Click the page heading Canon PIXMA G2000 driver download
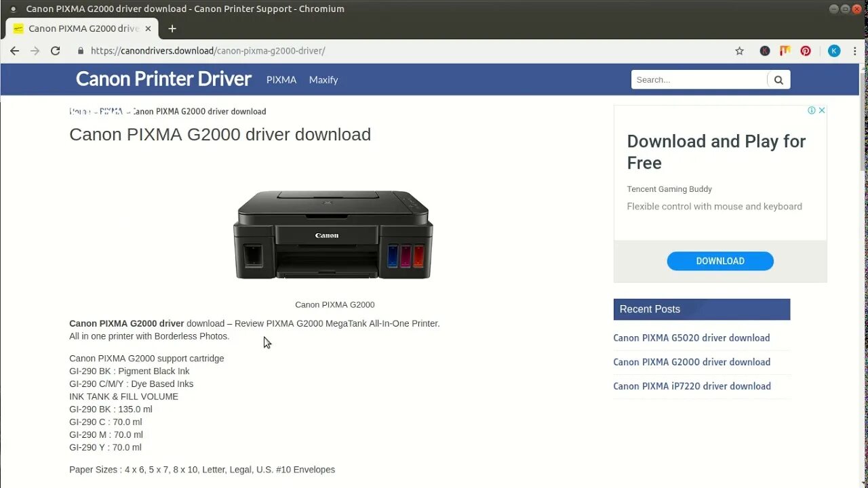The image size is (868, 488). (x=220, y=134)
